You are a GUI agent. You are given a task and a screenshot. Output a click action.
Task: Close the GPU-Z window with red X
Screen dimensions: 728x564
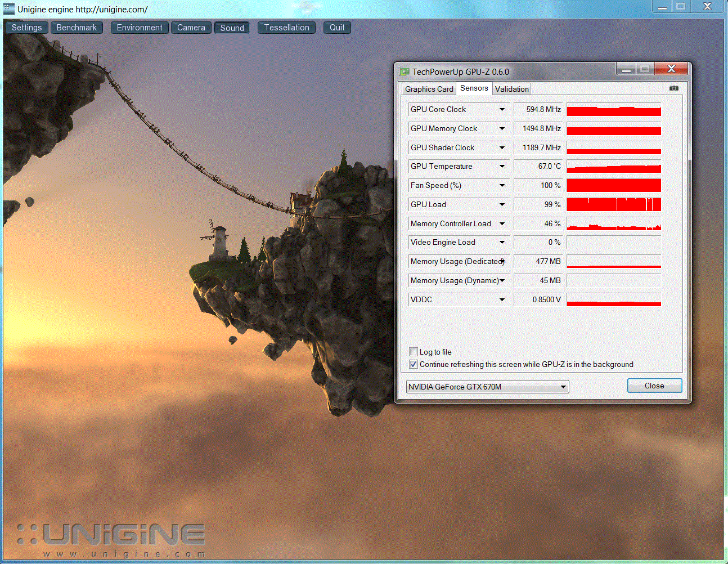pyautogui.click(x=671, y=69)
